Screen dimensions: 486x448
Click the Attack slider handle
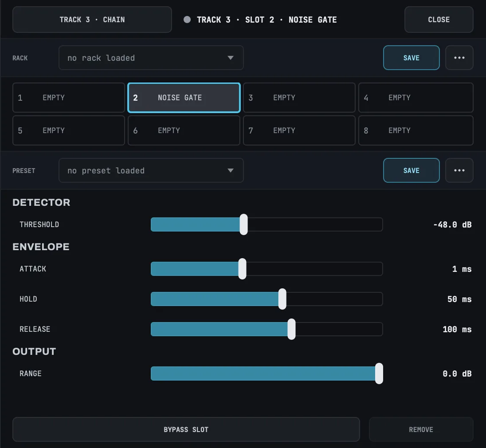(243, 269)
